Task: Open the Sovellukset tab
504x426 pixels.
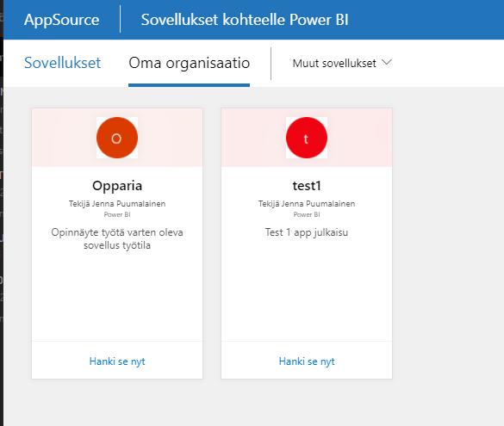Action: click(x=62, y=63)
